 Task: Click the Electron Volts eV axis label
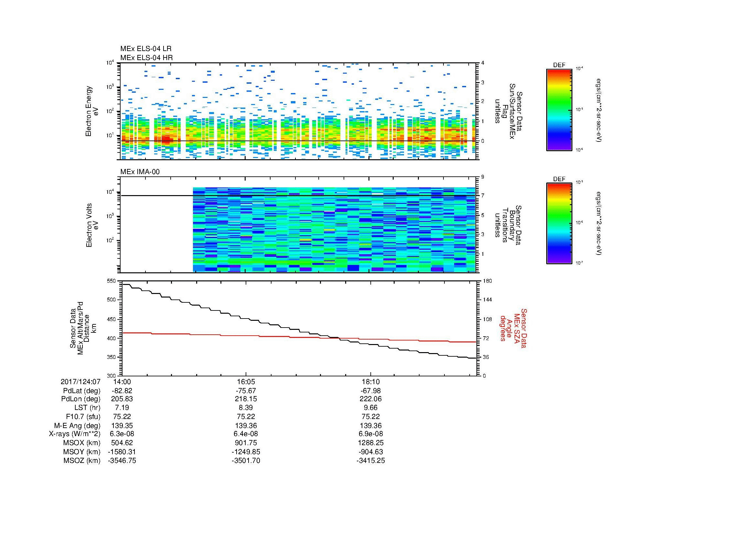click(92, 225)
